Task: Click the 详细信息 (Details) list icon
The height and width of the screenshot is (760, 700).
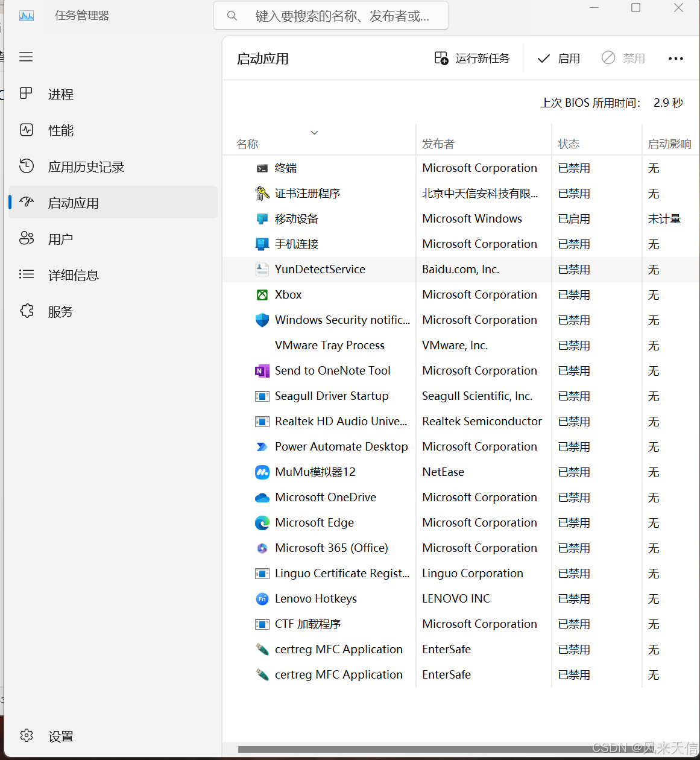Action: [26, 274]
